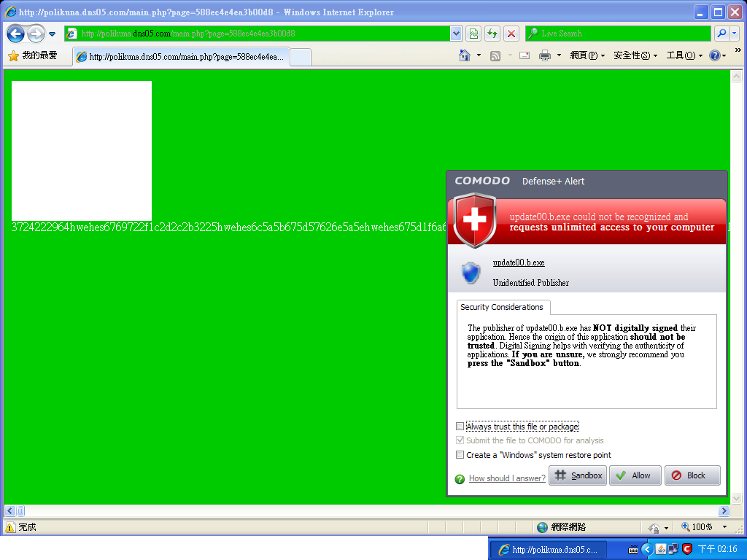
Task: Click the Block button
Action: pyautogui.click(x=692, y=475)
